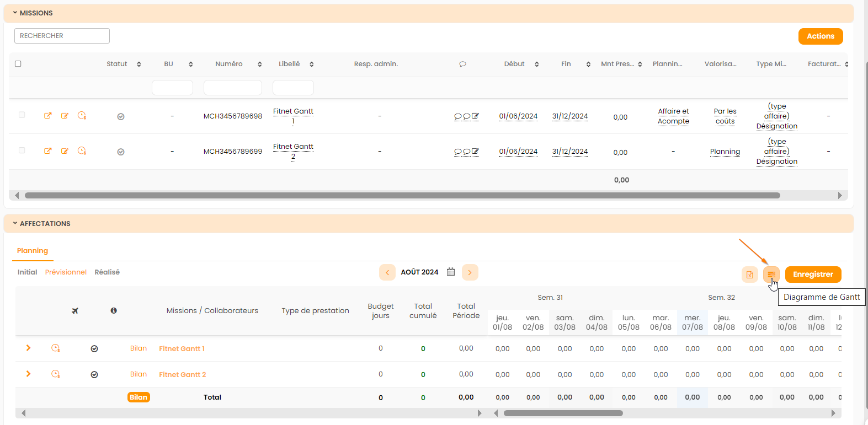The image size is (868, 425).
Task: Click comment icons for mission MCH3456789698
Action: 466,116
